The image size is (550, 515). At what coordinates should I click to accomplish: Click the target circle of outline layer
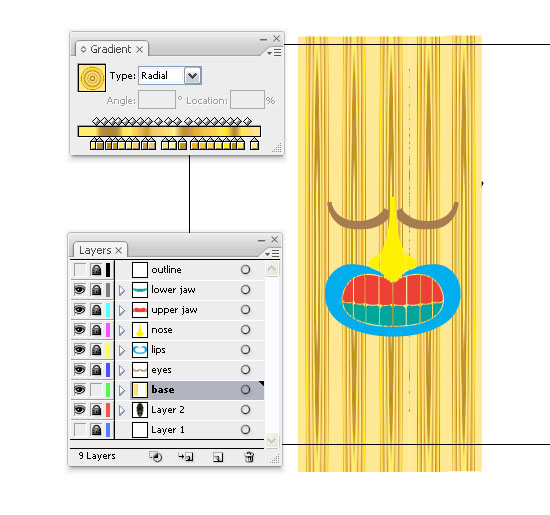pyautogui.click(x=246, y=269)
